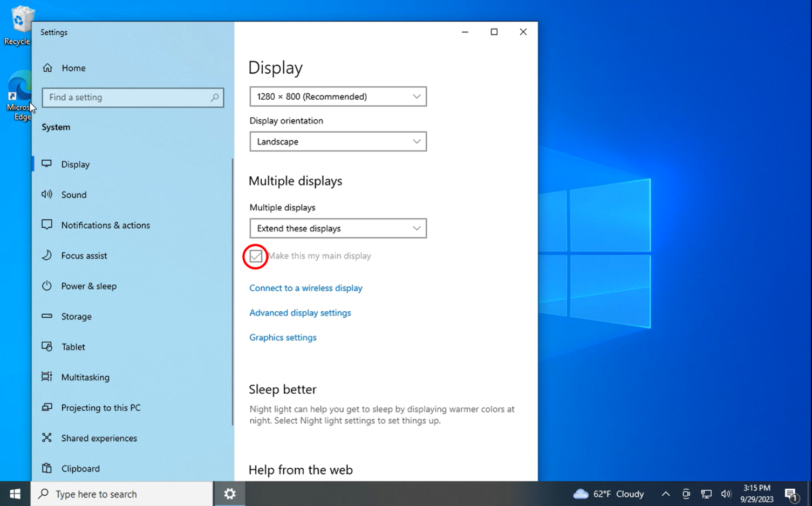The width and height of the screenshot is (812, 506).
Task: Open Clipboard settings
Action: click(x=46, y=468)
